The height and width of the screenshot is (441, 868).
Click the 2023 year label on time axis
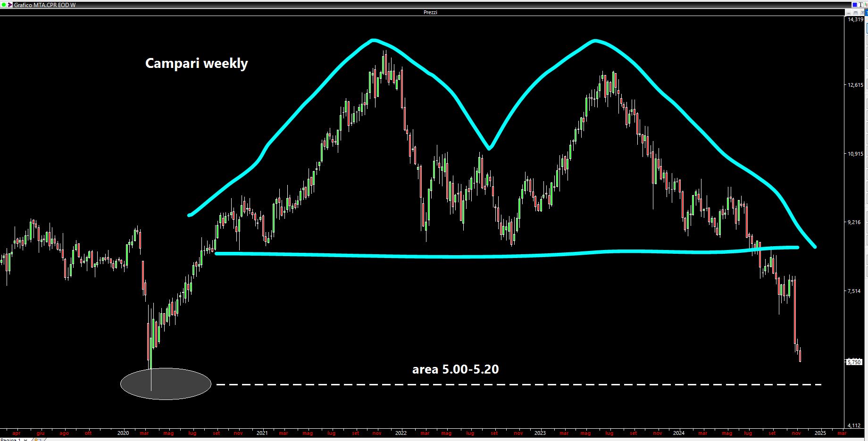pyautogui.click(x=540, y=433)
